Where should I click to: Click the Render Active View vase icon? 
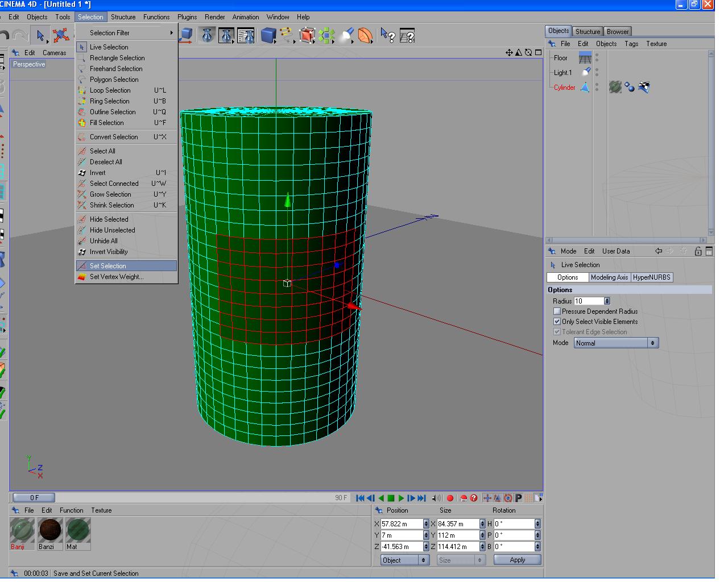[207, 36]
